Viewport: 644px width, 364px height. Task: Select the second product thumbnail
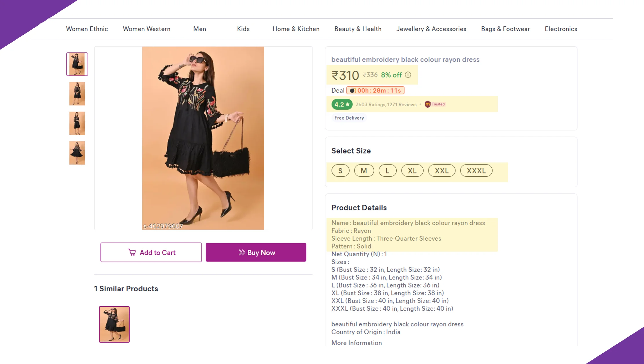click(77, 94)
